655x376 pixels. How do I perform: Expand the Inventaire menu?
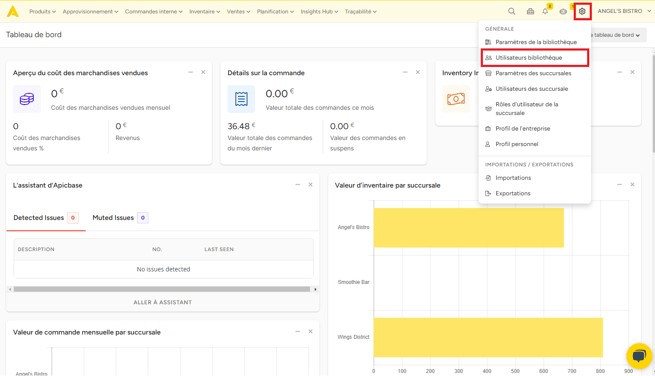tap(204, 12)
